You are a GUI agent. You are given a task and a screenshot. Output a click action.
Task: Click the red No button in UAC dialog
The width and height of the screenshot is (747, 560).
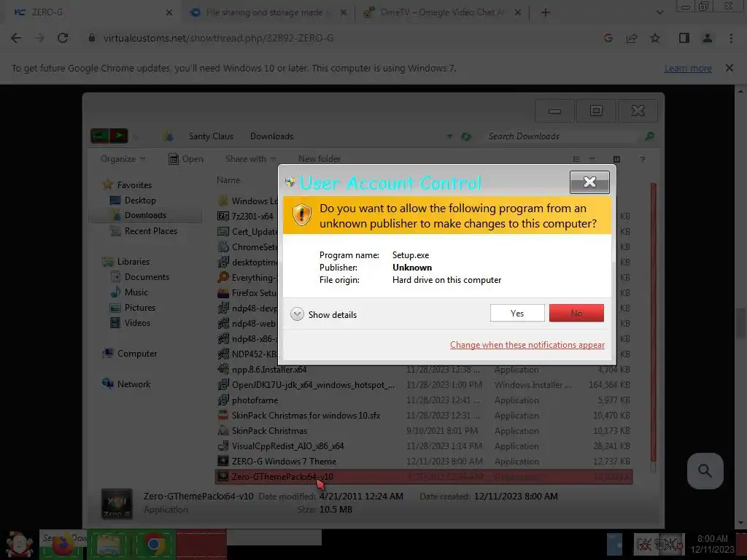tap(576, 314)
